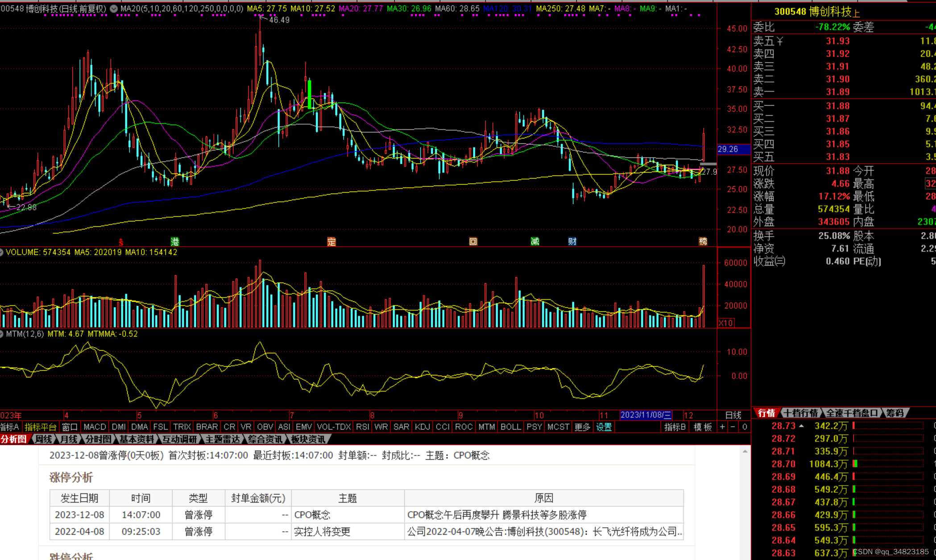
Task: Click the 财 financial report marker icon
Action: coord(572,241)
